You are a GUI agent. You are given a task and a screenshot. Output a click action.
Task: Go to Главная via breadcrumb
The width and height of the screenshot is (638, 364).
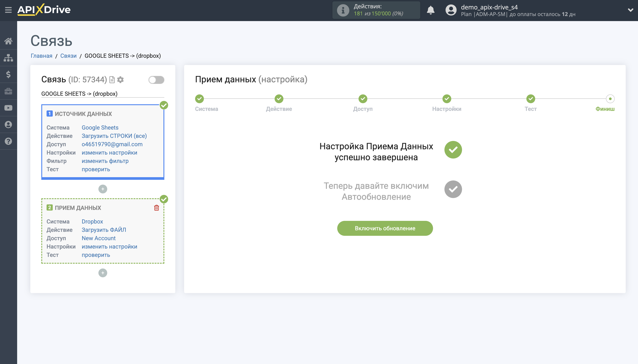tap(42, 56)
